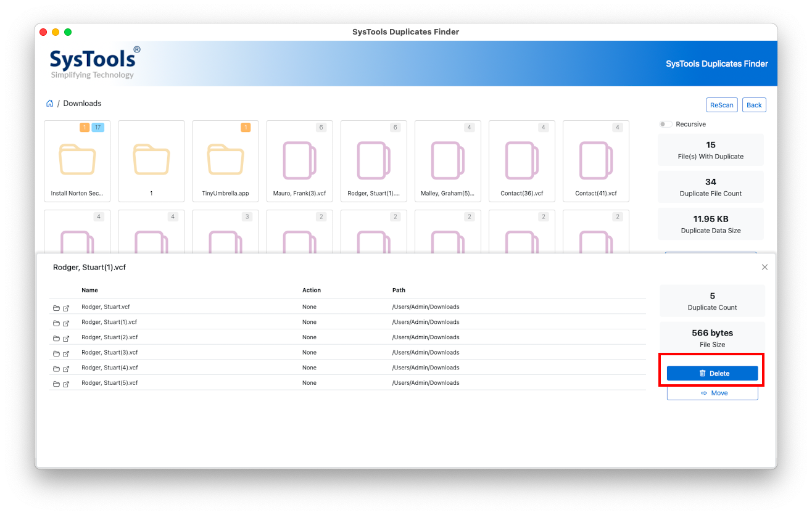
Task: Select the Rodger, Stuart(5).vcf file name
Action: click(x=109, y=383)
